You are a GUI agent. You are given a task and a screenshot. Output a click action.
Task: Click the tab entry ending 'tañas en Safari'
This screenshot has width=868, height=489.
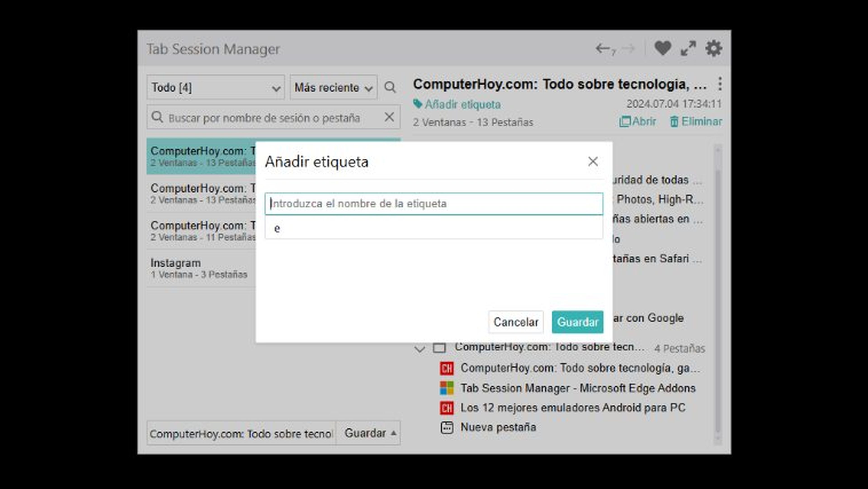(657, 258)
